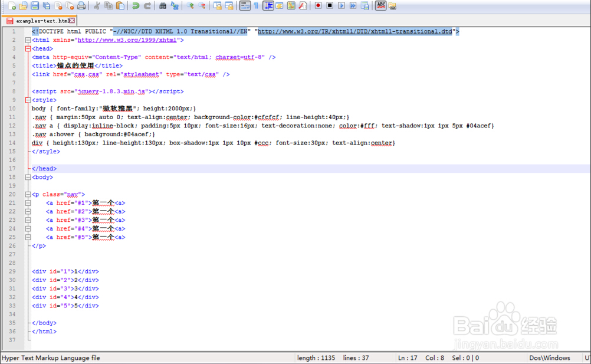
Task: Collapse the href #2 anchor fold marker
Action: [x=28, y=212]
